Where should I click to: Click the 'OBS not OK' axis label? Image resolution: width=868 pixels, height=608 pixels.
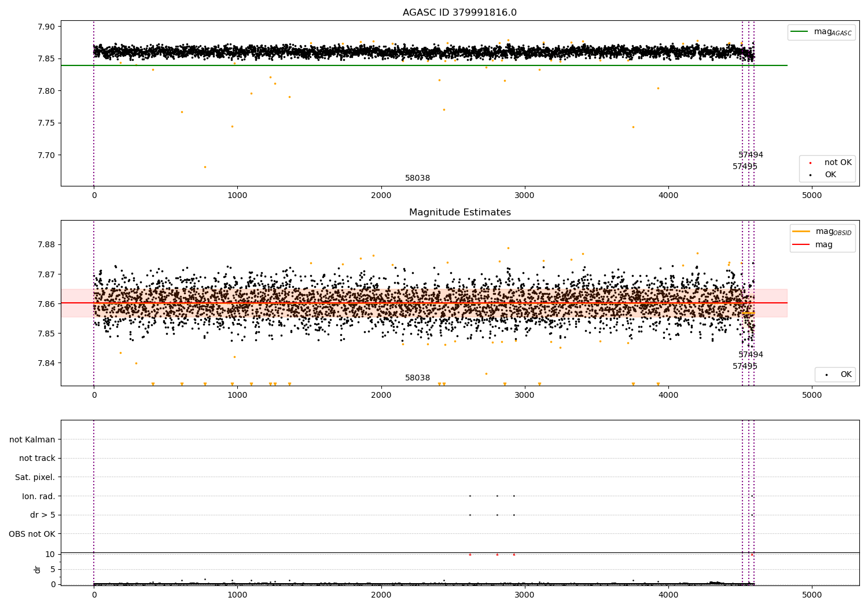click(x=32, y=534)
